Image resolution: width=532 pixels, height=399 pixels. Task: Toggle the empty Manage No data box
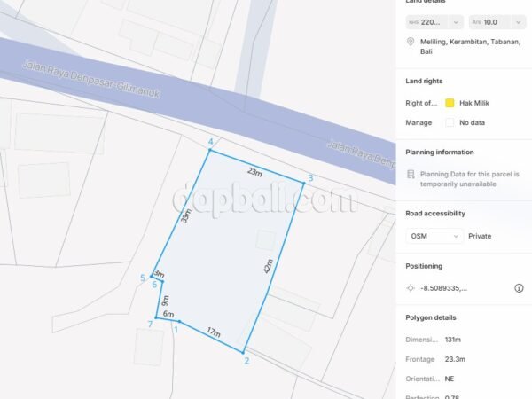pos(450,122)
